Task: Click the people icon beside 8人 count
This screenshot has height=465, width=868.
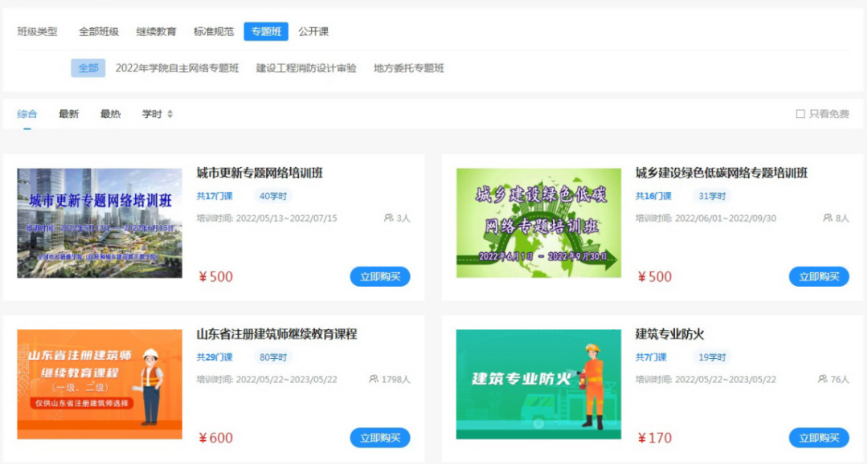Action: [x=827, y=217]
